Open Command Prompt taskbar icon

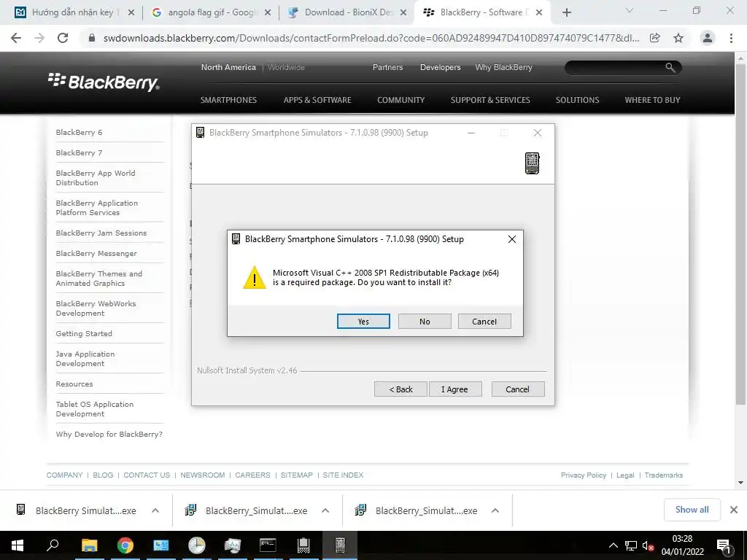(268, 545)
